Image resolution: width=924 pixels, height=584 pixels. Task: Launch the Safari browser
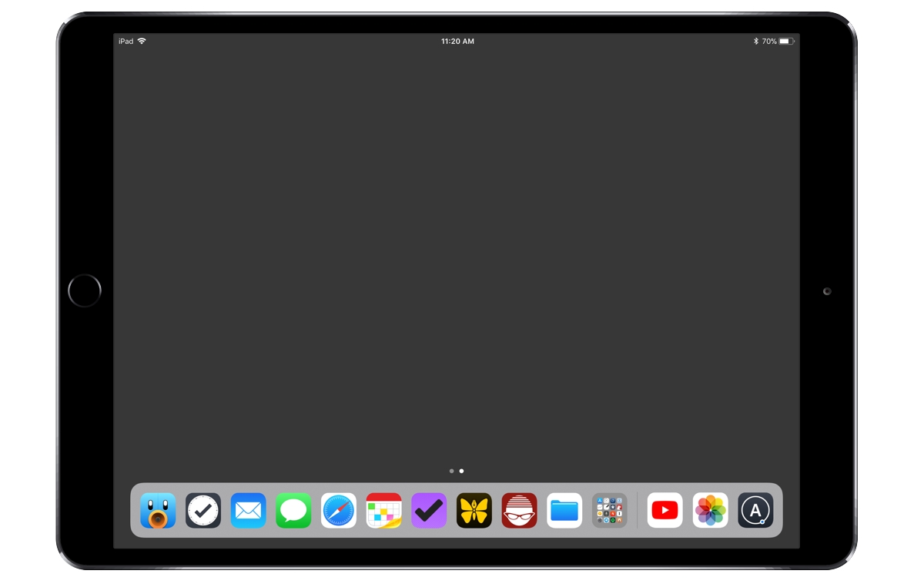(x=339, y=510)
